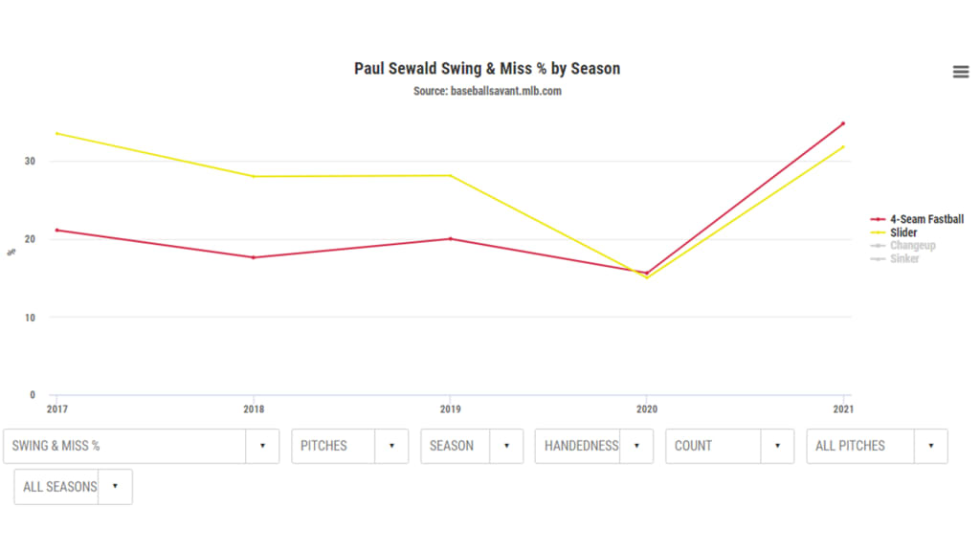980x551 pixels.
Task: Open the All Seasons dropdown
Action: [x=58, y=487]
